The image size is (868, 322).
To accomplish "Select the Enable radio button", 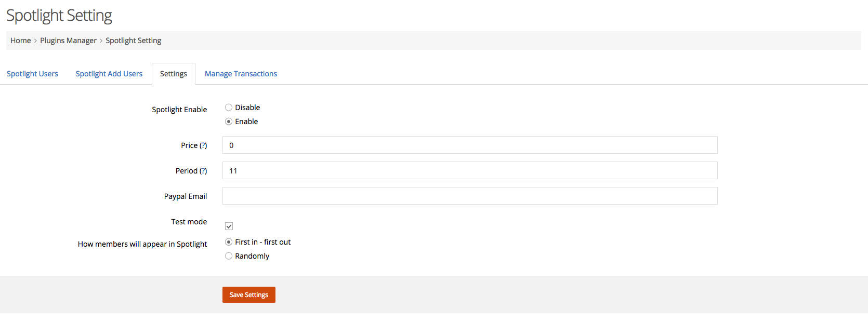I will (x=229, y=122).
